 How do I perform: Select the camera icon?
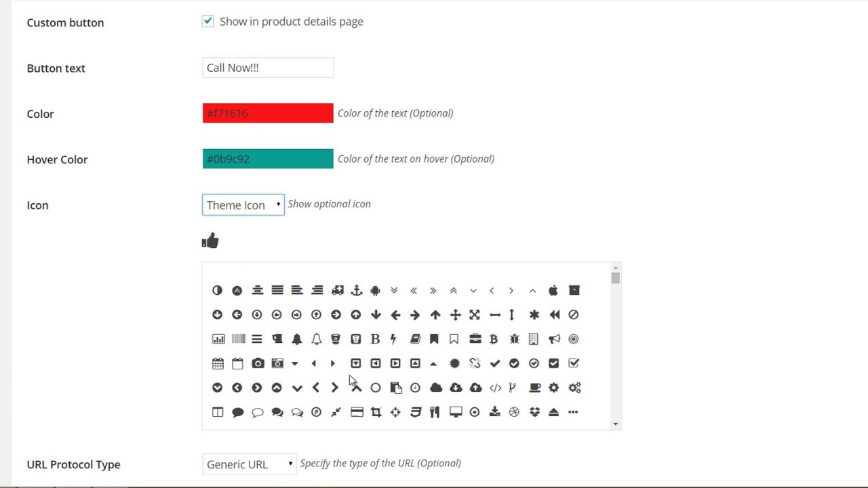258,363
